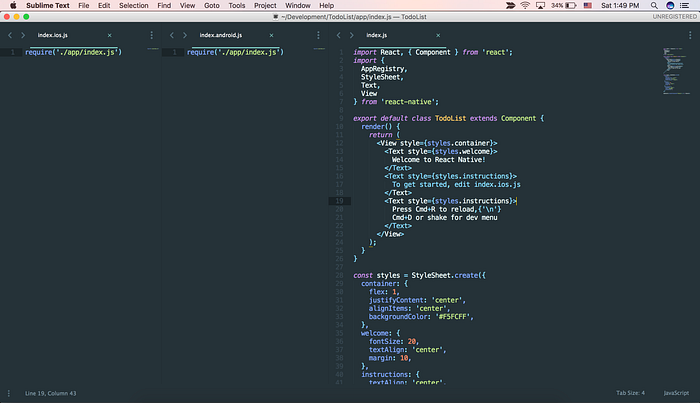Click Line 19, Column 43 status text
Screen dimensions: 700x403
pyautogui.click(x=50, y=393)
